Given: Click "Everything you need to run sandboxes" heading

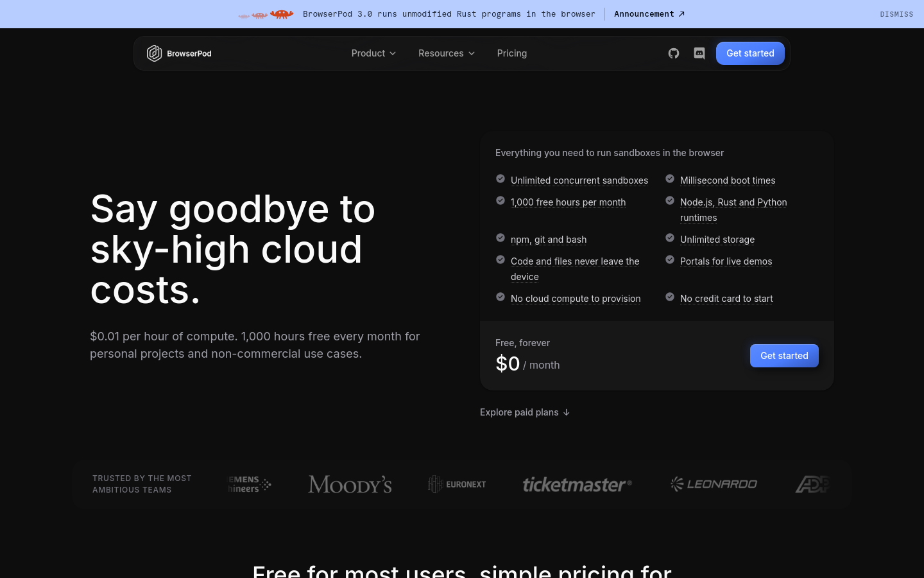Looking at the screenshot, I should (x=610, y=153).
